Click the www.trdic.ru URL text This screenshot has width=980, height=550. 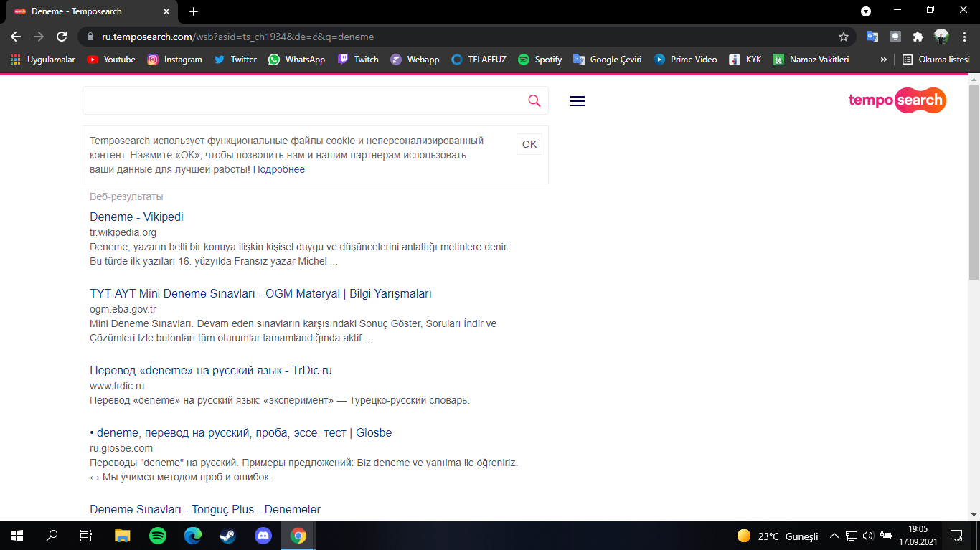tap(117, 386)
